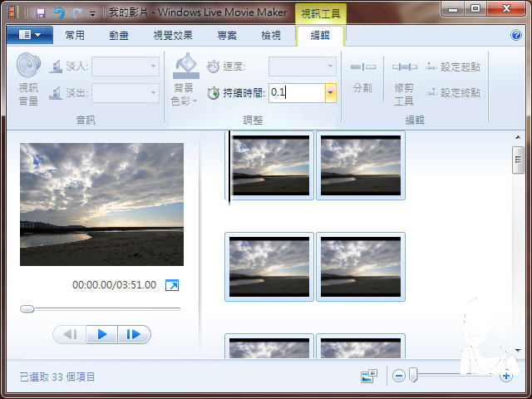Open Help with question mark icon

(516, 35)
